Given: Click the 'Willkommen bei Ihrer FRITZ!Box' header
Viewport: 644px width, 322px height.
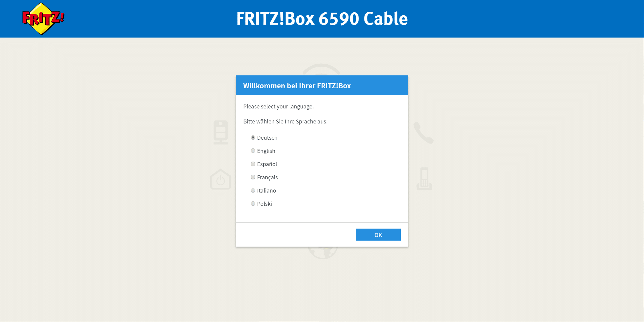Looking at the screenshot, I should coord(297,86).
